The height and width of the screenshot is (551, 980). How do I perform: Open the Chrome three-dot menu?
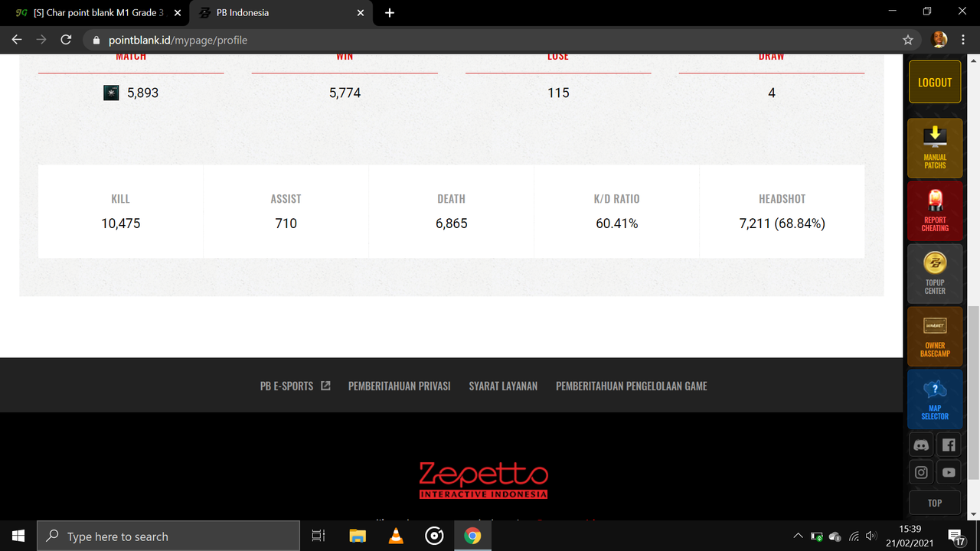pyautogui.click(x=963, y=40)
